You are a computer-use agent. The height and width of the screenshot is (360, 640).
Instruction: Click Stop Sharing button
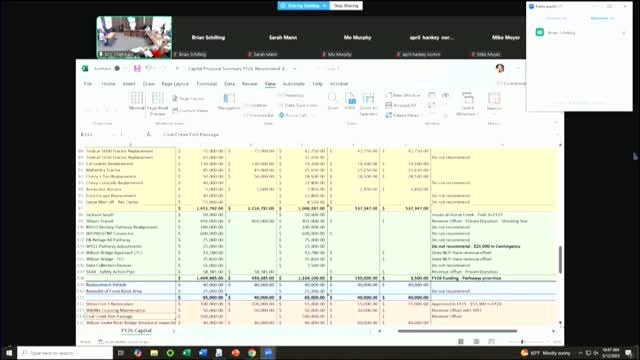click(x=346, y=6)
